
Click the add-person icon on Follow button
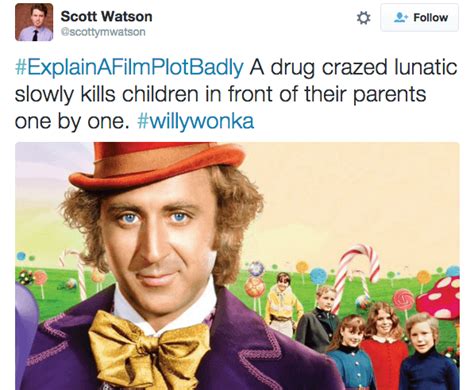[x=401, y=17]
